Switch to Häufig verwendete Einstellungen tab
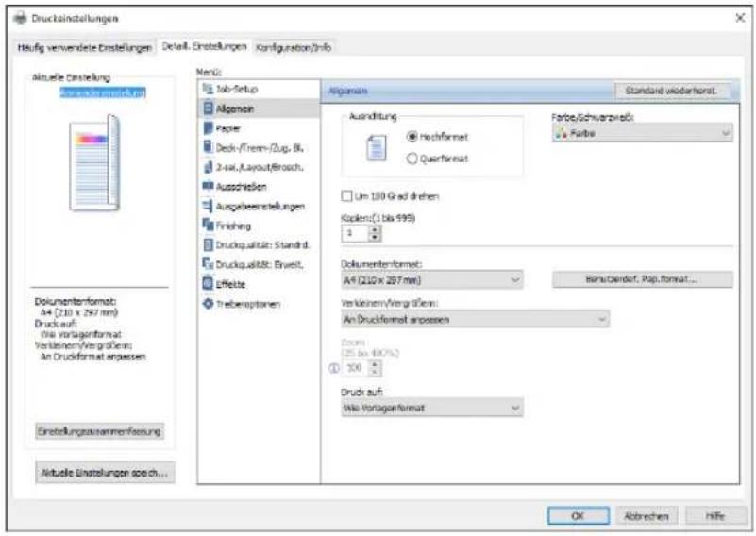 [x=85, y=48]
